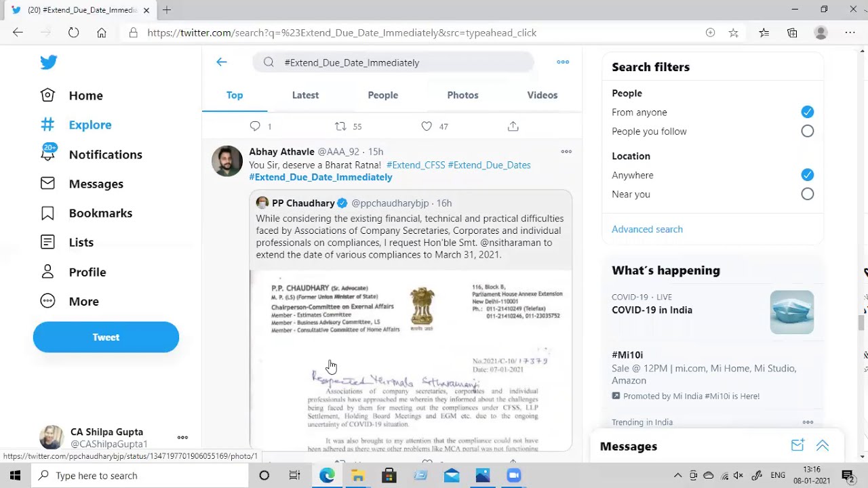Switch to the Top tab
Image resolution: width=868 pixels, height=488 pixels.
pyautogui.click(x=235, y=95)
